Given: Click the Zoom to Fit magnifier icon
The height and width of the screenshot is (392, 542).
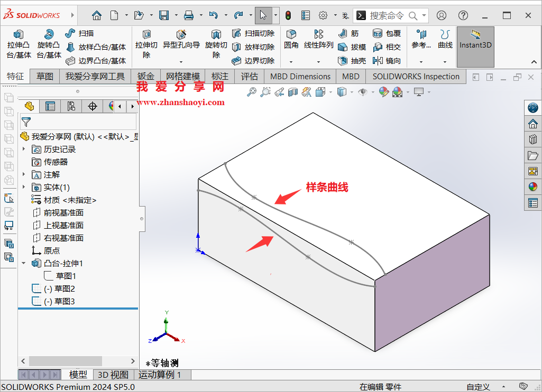Looking at the screenshot, I should (x=252, y=92).
